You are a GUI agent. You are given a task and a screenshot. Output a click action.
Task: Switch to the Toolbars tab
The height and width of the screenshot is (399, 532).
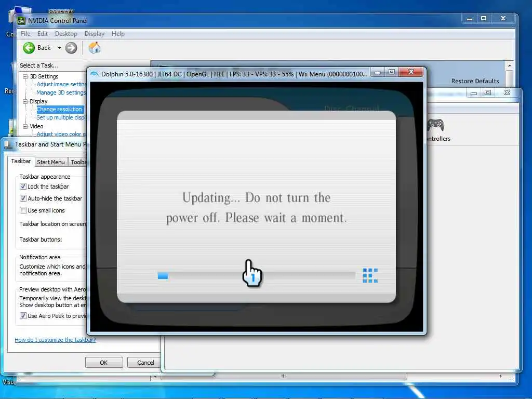pos(78,162)
